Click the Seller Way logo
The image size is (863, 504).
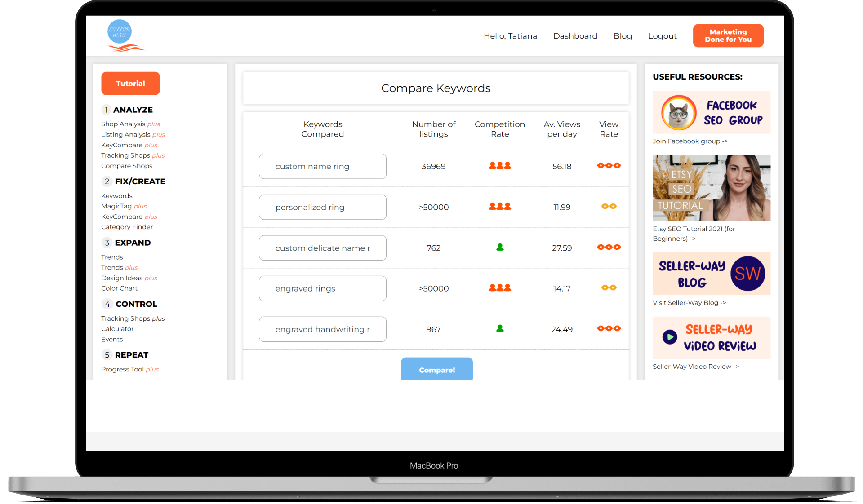[126, 35]
